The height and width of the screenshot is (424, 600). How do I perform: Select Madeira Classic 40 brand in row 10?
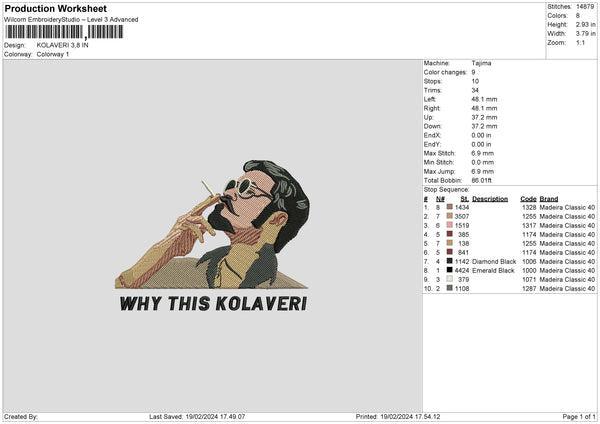(x=567, y=288)
